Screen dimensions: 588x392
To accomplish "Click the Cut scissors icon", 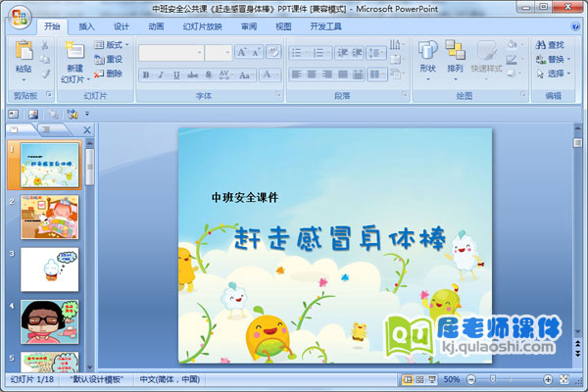I will point(45,45).
